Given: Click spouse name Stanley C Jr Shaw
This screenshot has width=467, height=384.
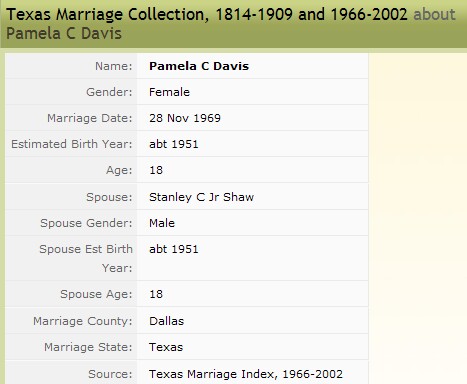Looking at the screenshot, I should tap(201, 197).
